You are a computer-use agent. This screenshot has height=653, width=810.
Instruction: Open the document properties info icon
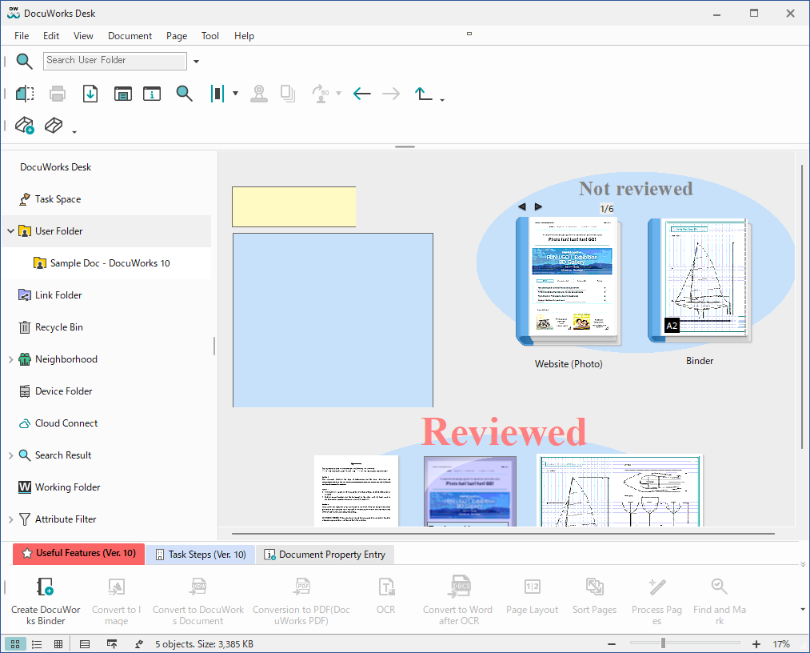point(152,94)
